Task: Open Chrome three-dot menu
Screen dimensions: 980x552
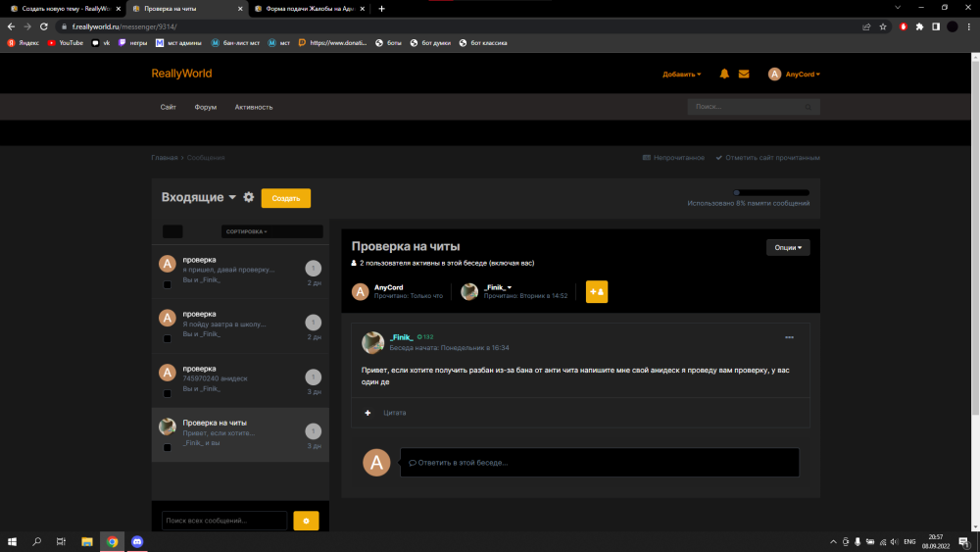Action: [969, 26]
